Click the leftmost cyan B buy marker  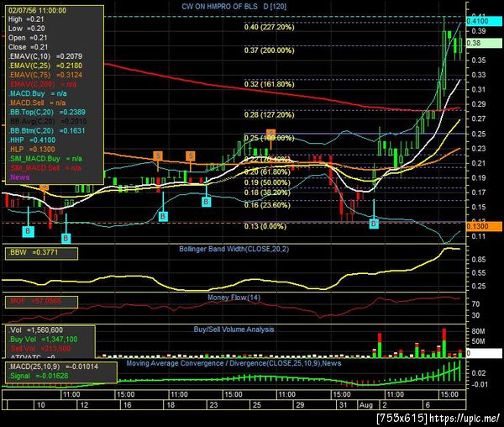coord(28,231)
